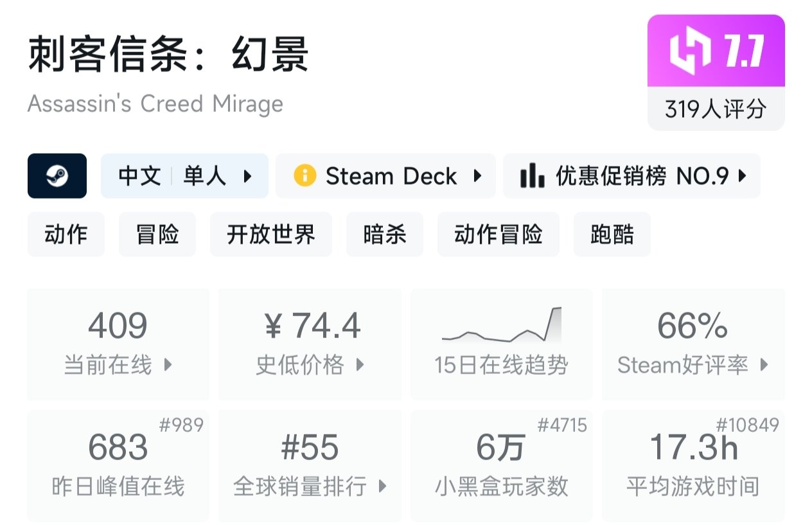Click the Steam platform icon

[57, 176]
